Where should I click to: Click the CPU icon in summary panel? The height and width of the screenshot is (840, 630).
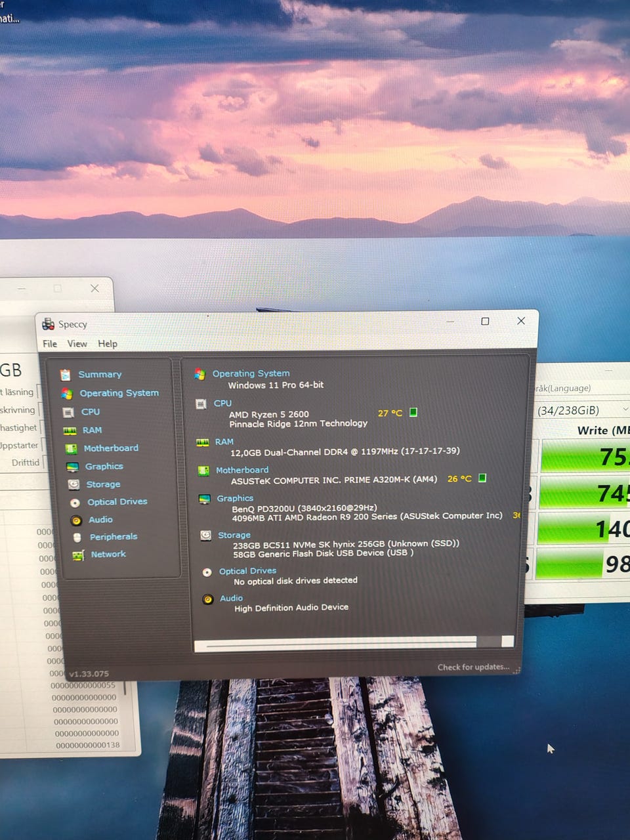pyautogui.click(x=201, y=404)
